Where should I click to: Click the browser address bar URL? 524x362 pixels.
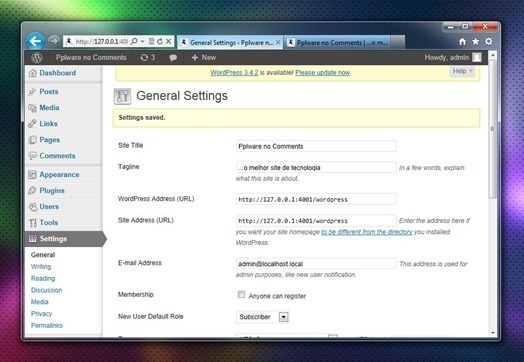pyautogui.click(x=102, y=41)
